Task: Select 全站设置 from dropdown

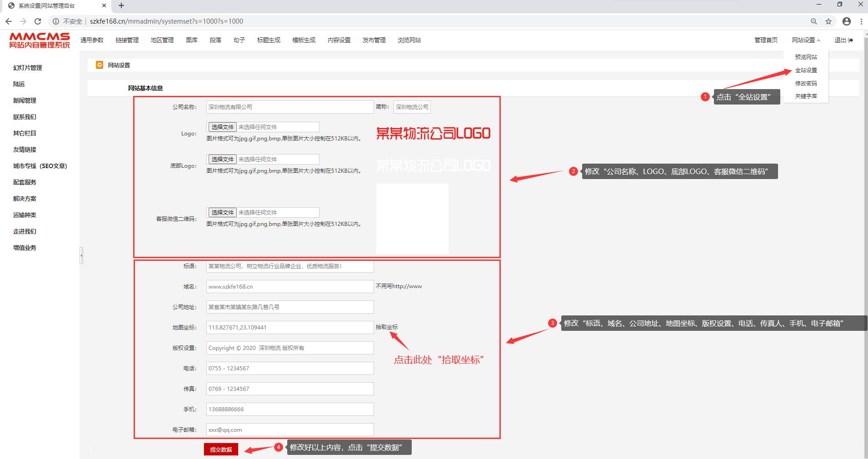Action: (x=806, y=70)
